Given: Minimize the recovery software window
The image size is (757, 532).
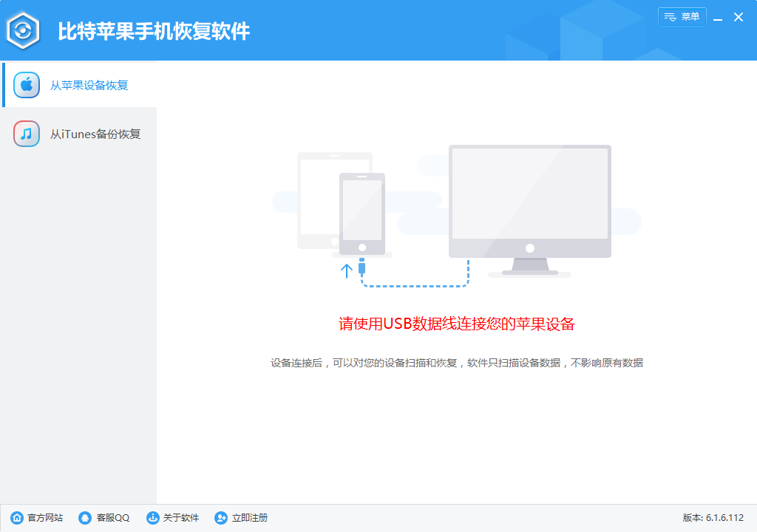Looking at the screenshot, I should 718,18.
